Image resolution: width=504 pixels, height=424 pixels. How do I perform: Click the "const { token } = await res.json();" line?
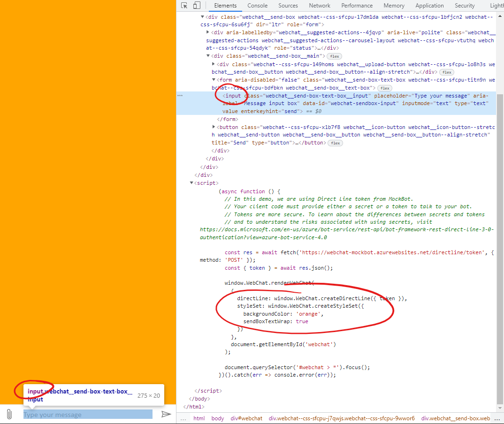[279, 268]
